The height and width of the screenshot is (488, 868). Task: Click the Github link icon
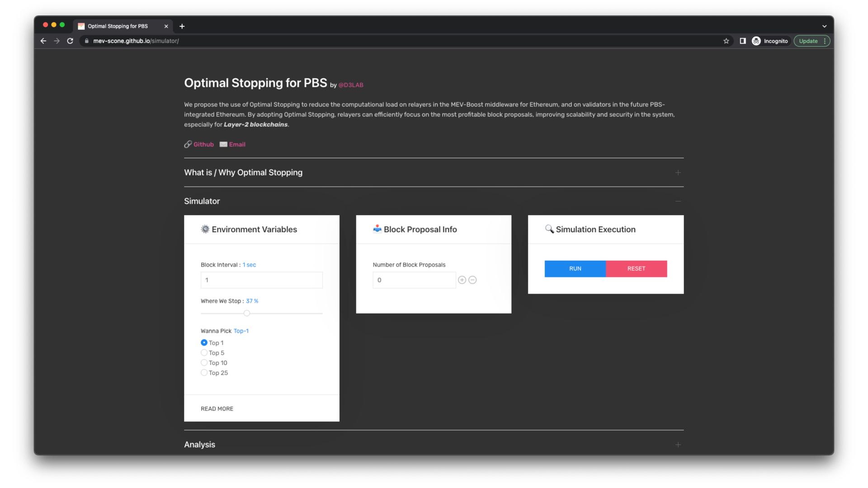click(x=188, y=144)
